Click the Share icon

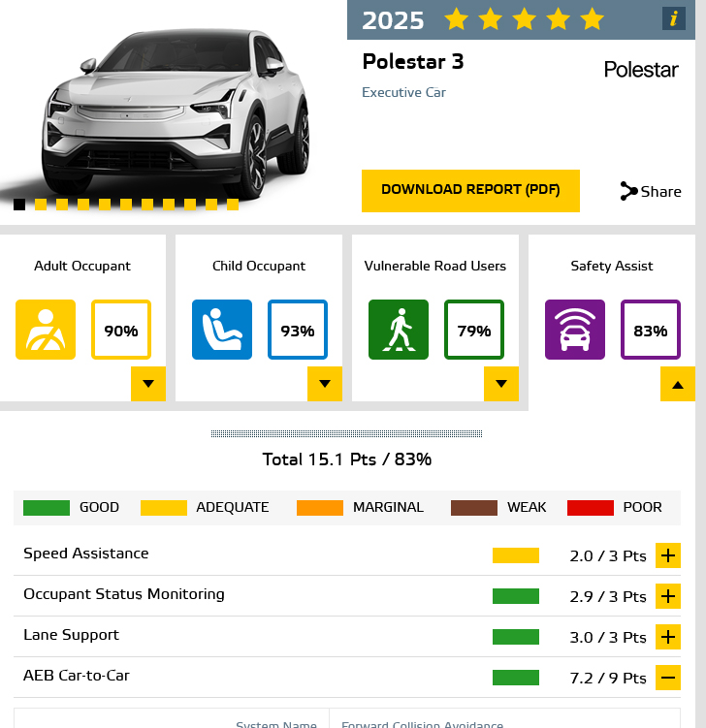click(x=628, y=191)
